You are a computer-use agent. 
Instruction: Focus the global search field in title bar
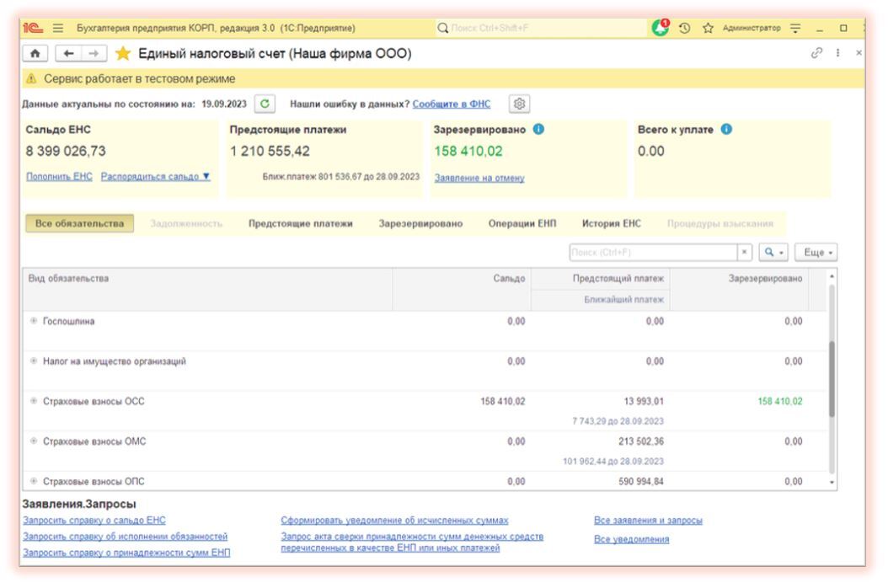click(541, 28)
